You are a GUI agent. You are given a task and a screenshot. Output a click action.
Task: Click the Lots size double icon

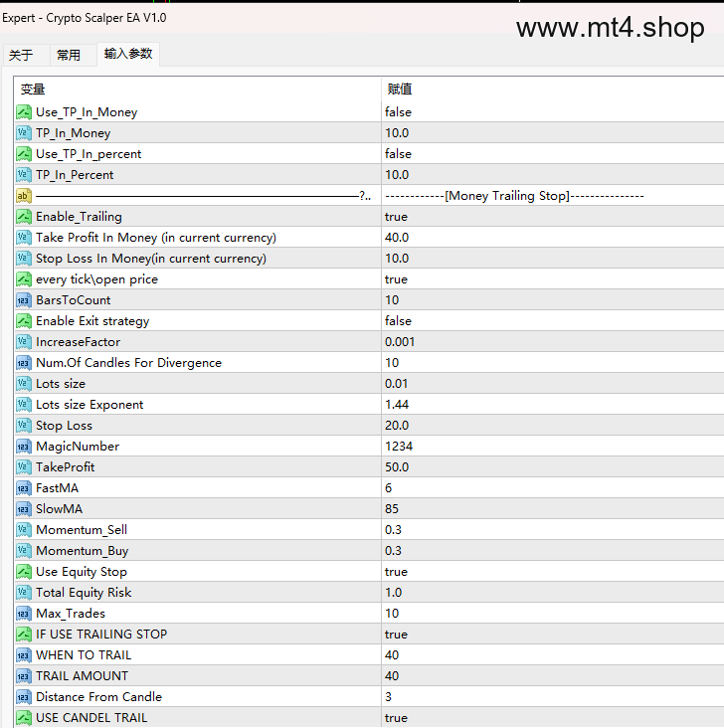click(x=24, y=384)
